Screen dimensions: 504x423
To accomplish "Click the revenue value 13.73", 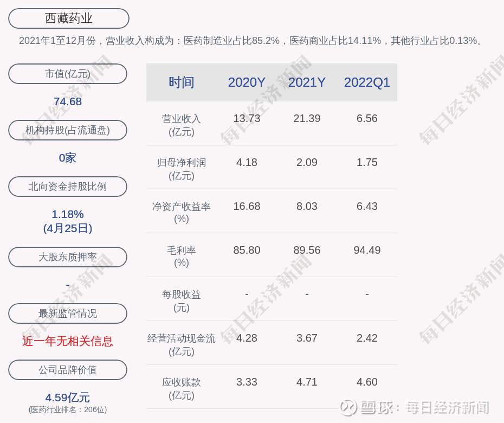I will pos(247,118).
